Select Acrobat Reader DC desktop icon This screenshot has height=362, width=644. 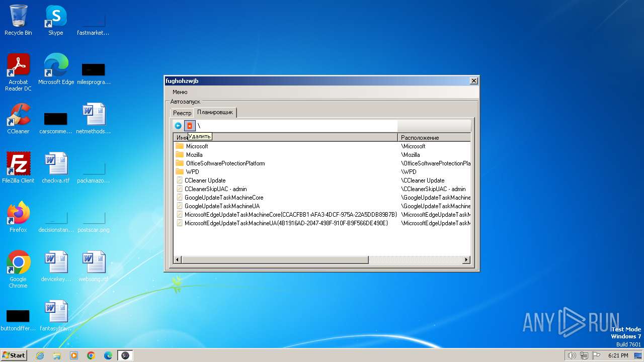(x=18, y=72)
